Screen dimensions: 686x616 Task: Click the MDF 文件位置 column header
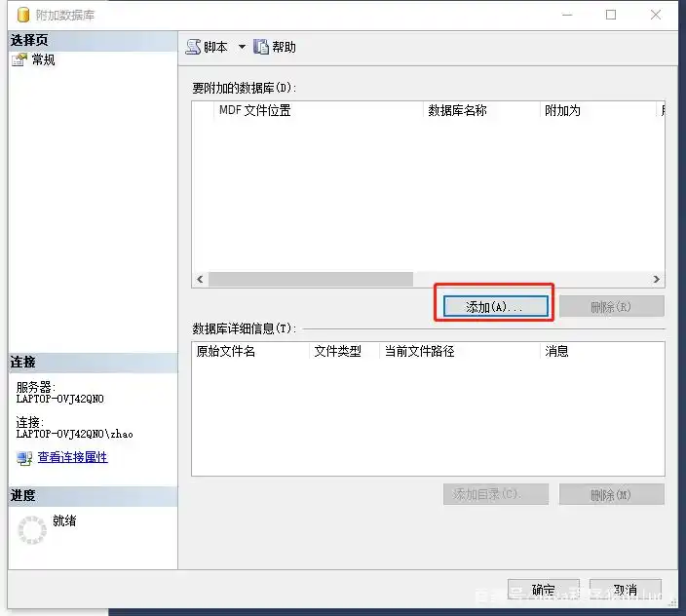tap(319, 110)
